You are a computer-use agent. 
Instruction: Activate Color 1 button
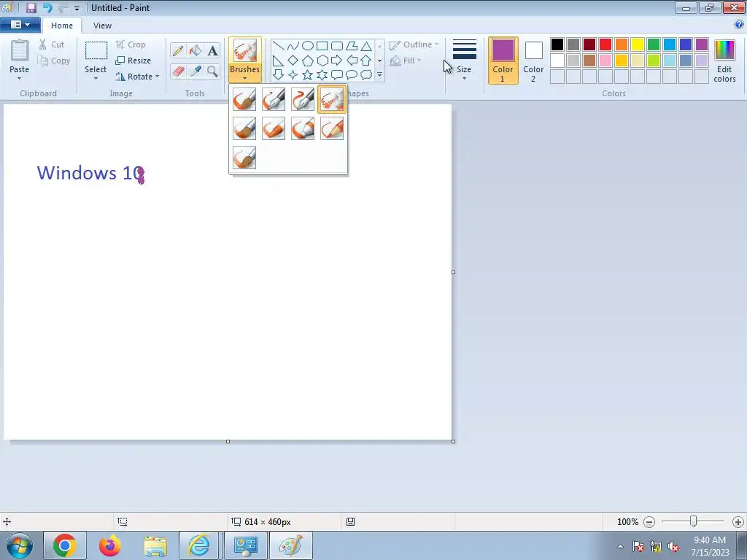click(503, 61)
